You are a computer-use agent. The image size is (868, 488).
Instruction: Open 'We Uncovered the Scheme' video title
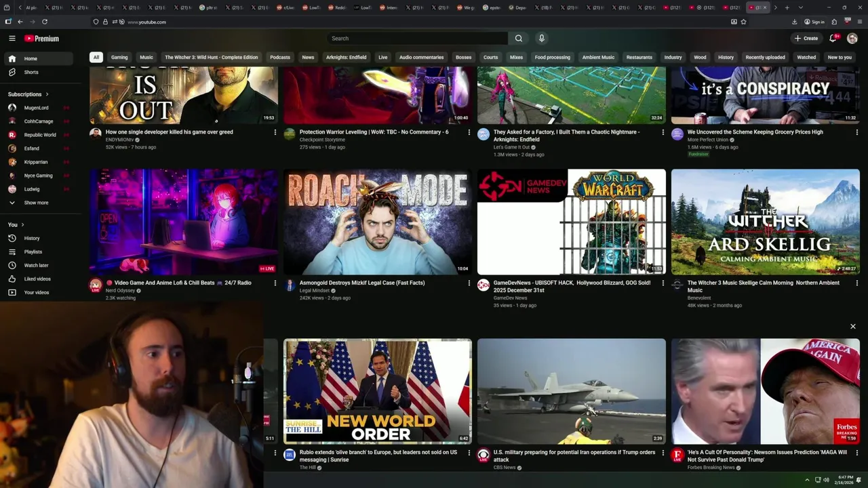(755, 132)
